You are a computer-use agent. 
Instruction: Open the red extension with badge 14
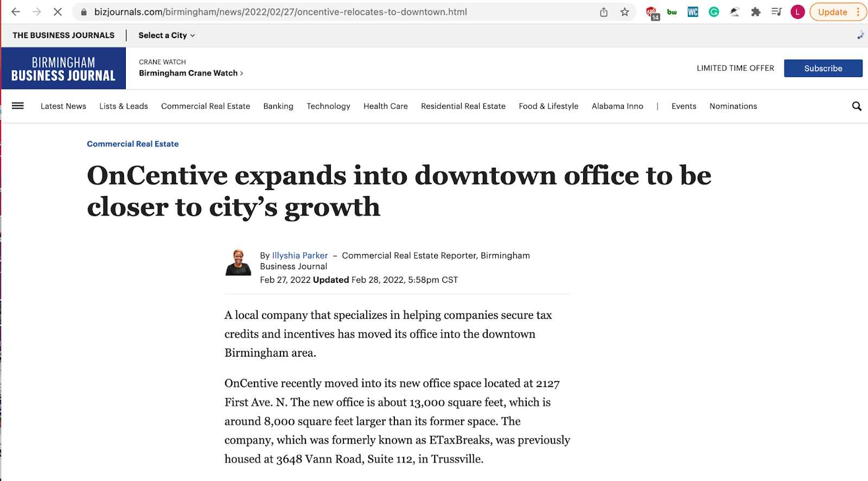652,13
